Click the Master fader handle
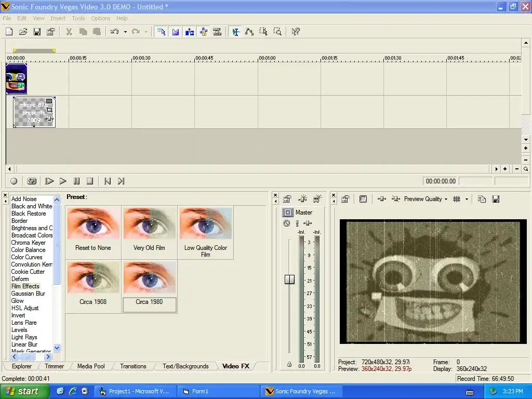 [x=289, y=279]
